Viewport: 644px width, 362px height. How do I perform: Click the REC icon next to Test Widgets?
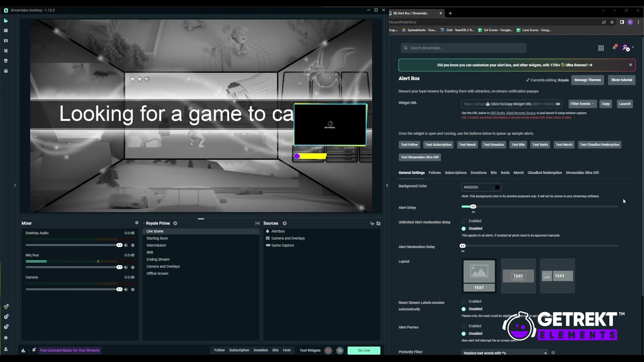pyautogui.click(x=329, y=350)
